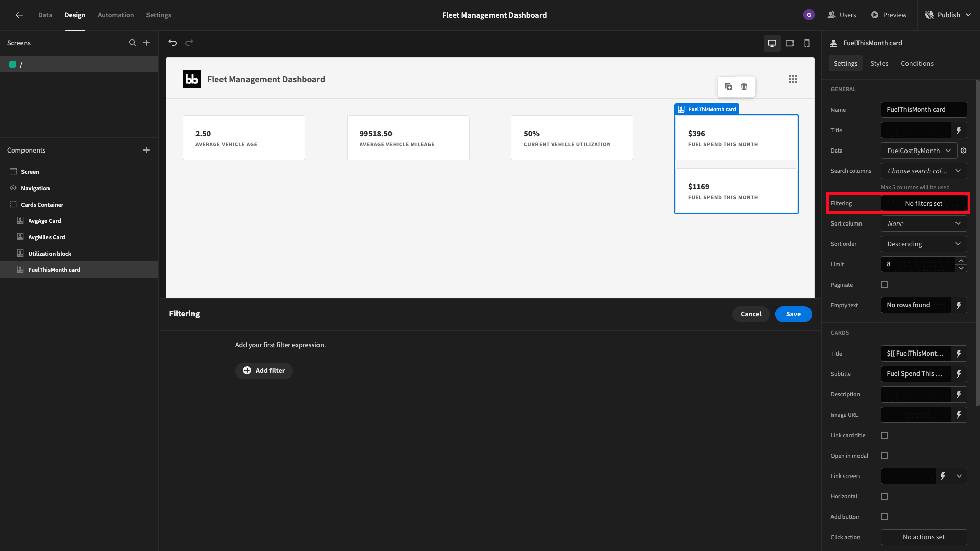Switch to mobile preview icon
980x551 pixels.
pyautogui.click(x=807, y=43)
